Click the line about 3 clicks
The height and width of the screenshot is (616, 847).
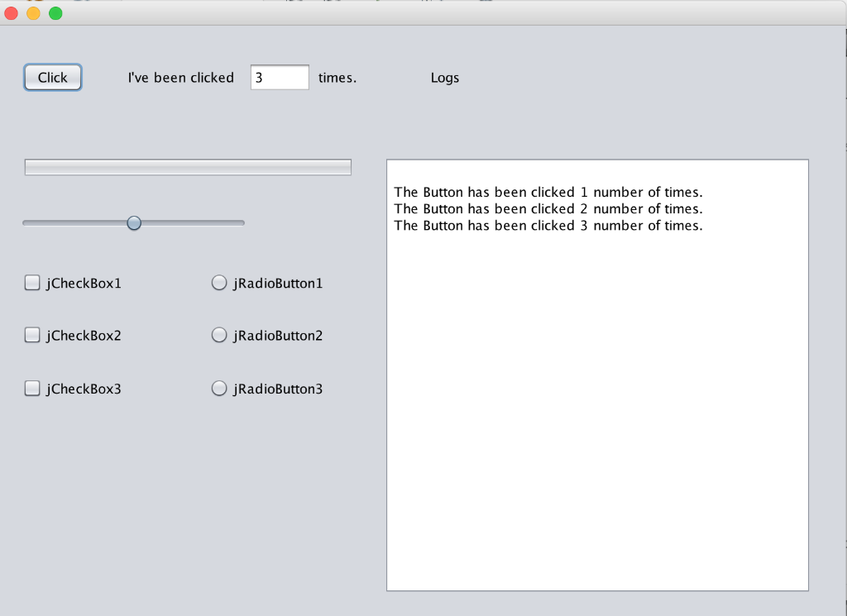[x=548, y=225]
